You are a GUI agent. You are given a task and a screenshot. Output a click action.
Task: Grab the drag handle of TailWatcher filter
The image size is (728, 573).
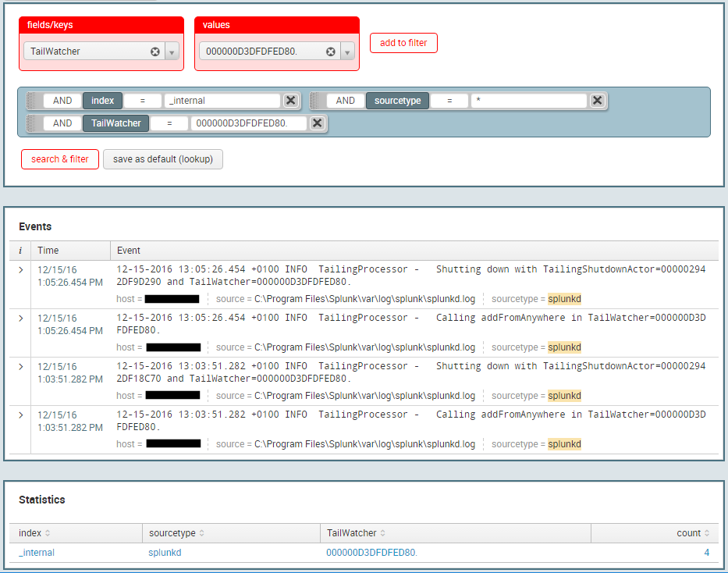(32, 123)
